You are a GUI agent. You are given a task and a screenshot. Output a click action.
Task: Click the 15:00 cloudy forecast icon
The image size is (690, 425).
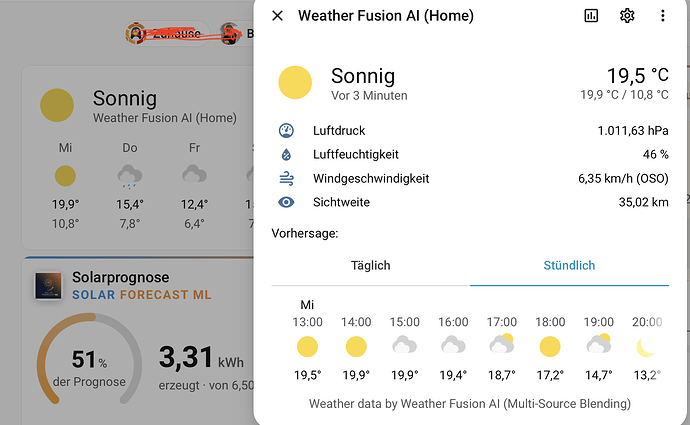click(404, 345)
